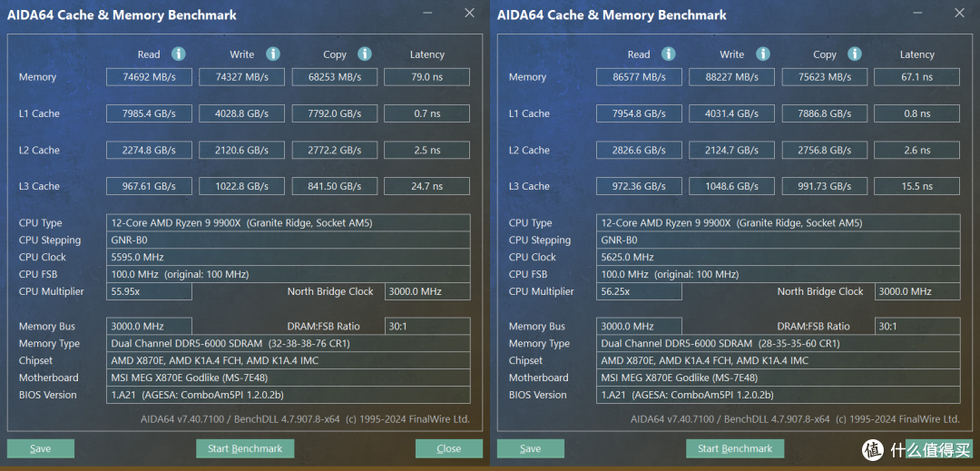Minimize the left AIDA64 window
This screenshot has width=980, height=471.
[x=427, y=13]
